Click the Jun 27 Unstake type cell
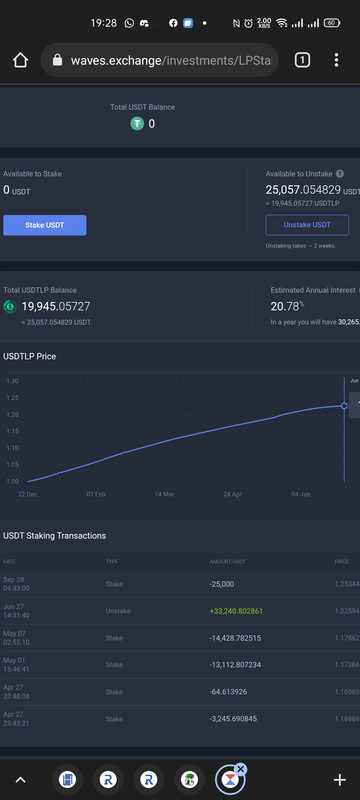 point(118,611)
